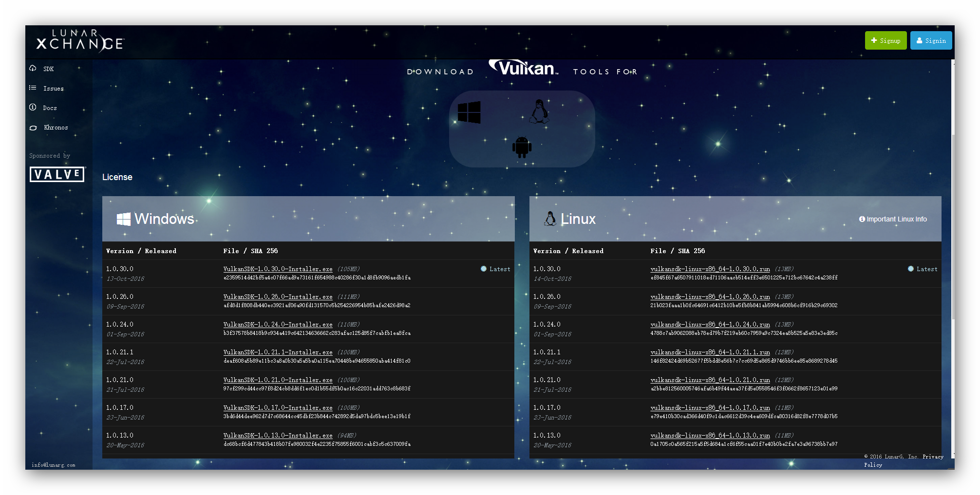
Task: Click the info icon next to Important Linux Info
Action: pyautogui.click(x=862, y=219)
